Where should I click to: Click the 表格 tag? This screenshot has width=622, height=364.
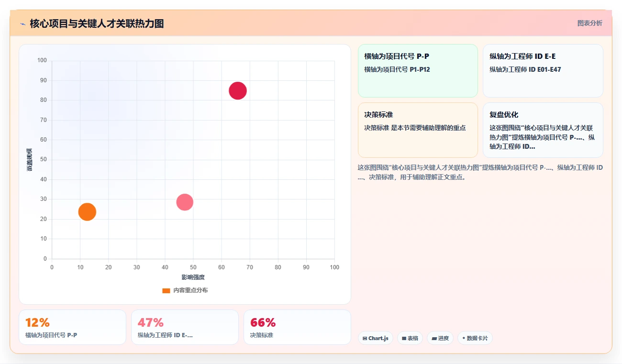410,338
